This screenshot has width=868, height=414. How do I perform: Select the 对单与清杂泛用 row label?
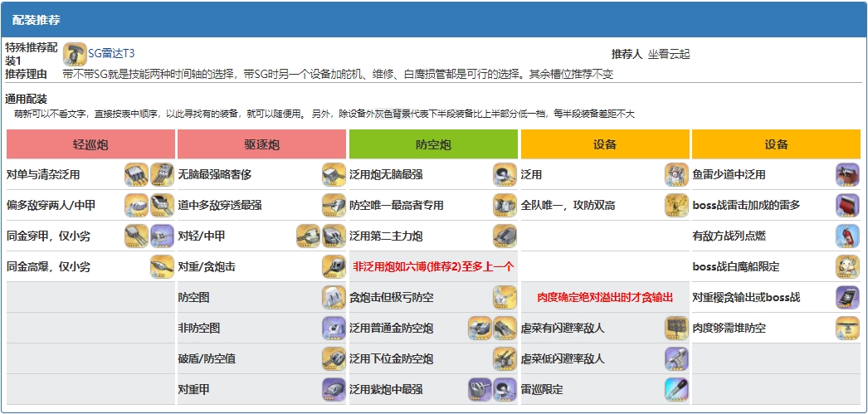pyautogui.click(x=43, y=175)
